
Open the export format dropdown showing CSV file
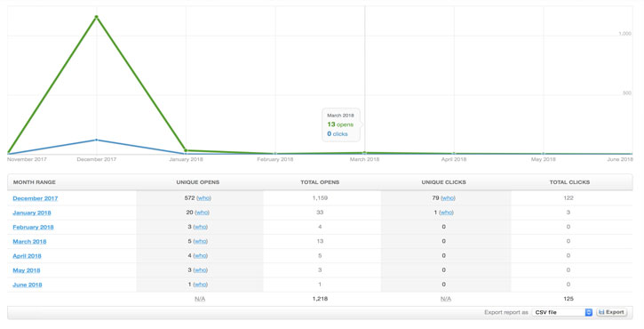pyautogui.click(x=562, y=313)
